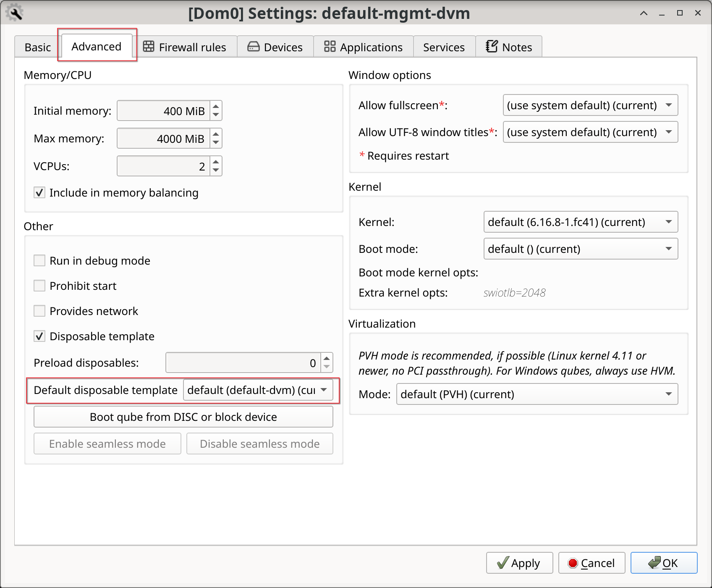The height and width of the screenshot is (588, 712).
Task: Click the wrench gear icon in titlebar
Action: (x=14, y=12)
